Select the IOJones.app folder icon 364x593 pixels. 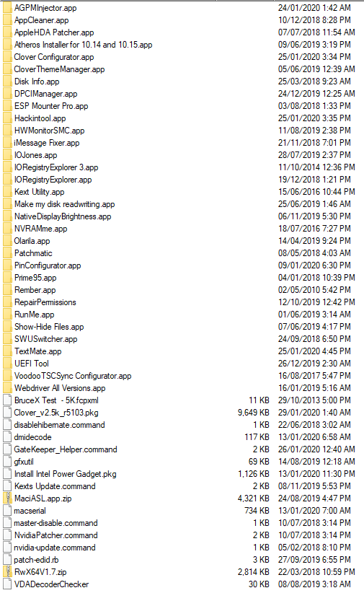pyautogui.click(x=7, y=155)
